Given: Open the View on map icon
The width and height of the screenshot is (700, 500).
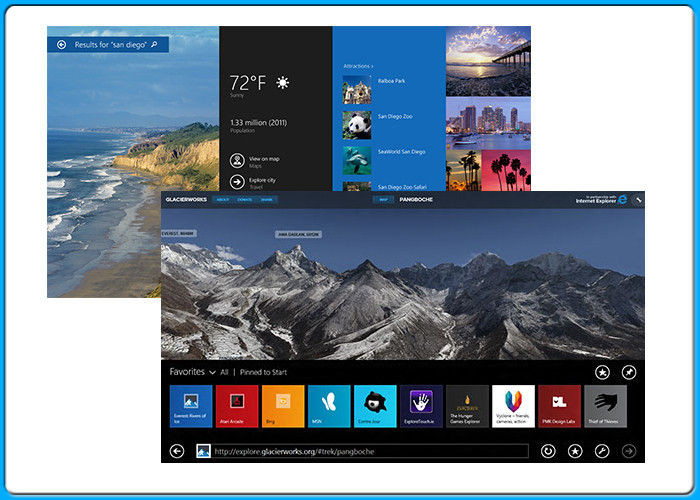Looking at the screenshot, I should tap(237, 161).
